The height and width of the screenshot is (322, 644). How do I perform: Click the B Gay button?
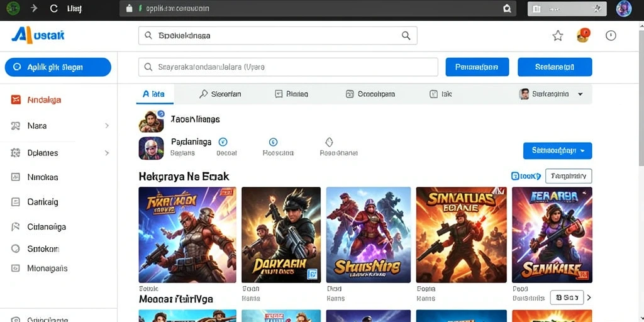(x=567, y=297)
